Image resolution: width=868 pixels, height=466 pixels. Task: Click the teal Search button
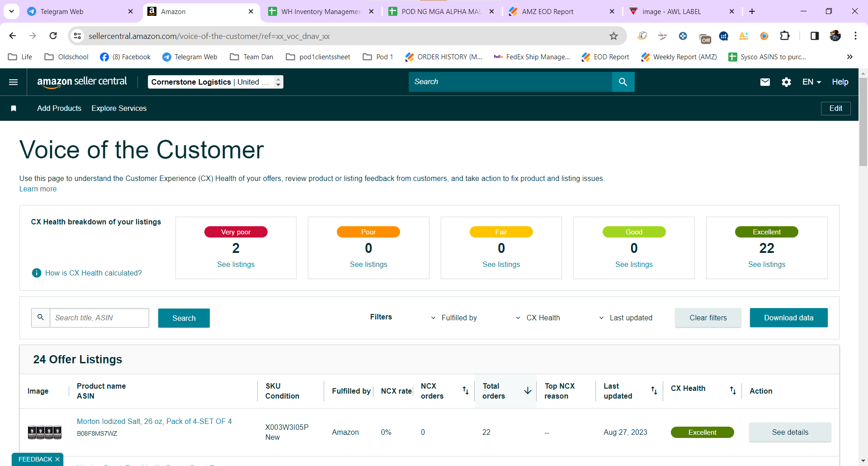click(184, 318)
